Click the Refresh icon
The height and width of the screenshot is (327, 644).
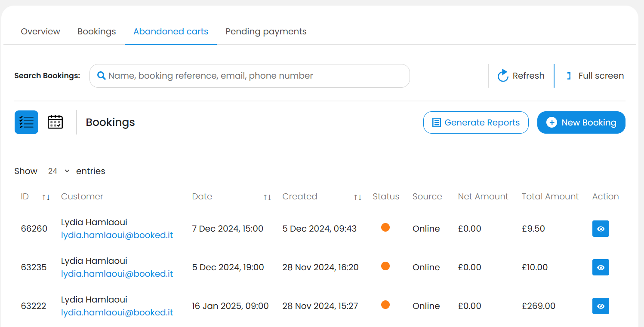point(503,76)
